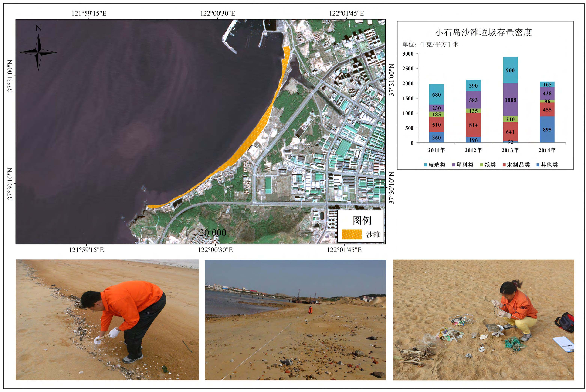
Task: Click 37°31'00"N label right of map
Action: (x=392, y=80)
